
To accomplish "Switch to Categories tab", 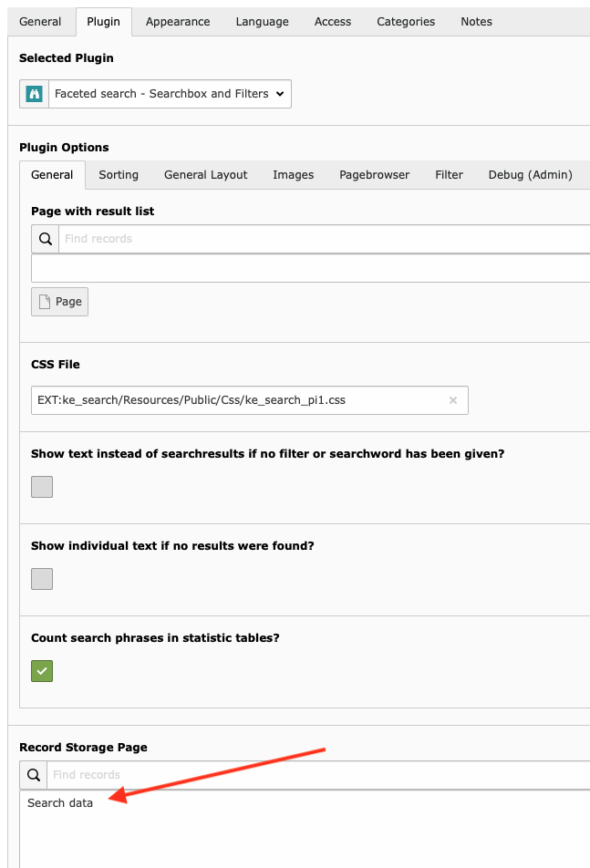I will tap(406, 22).
